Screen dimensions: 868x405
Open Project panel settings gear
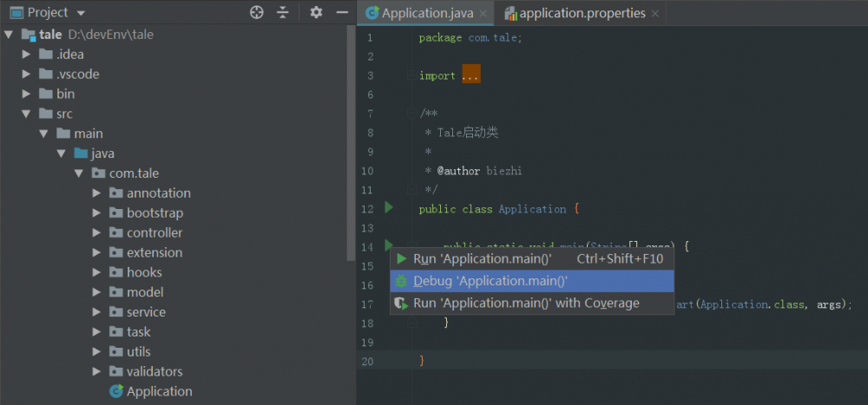point(316,12)
